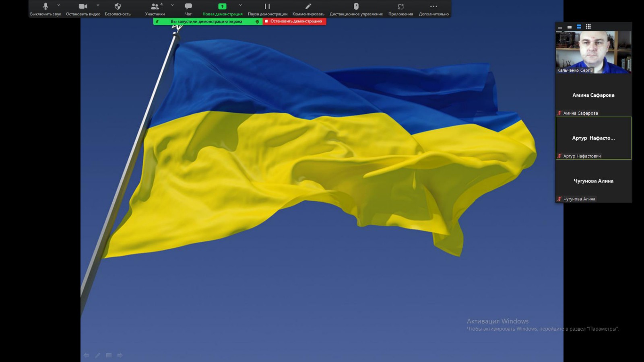
Task: Click the muted mic icon for Амина Сафарова
Action: [x=559, y=113]
